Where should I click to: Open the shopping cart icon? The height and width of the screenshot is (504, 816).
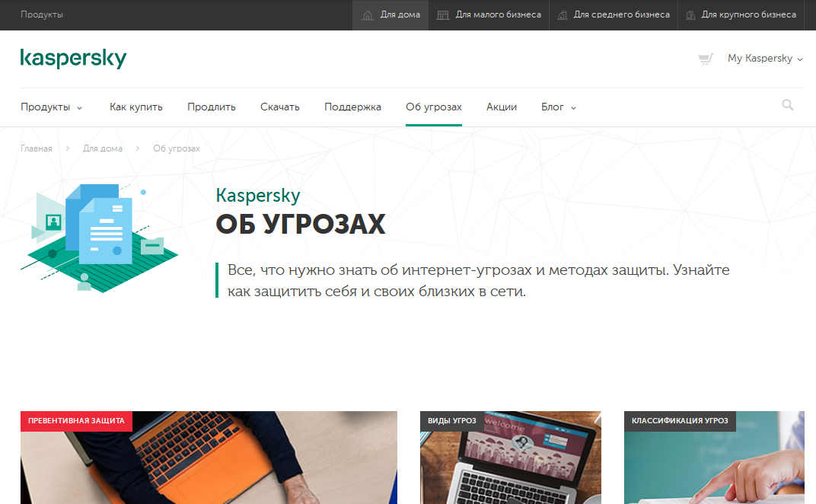706,59
